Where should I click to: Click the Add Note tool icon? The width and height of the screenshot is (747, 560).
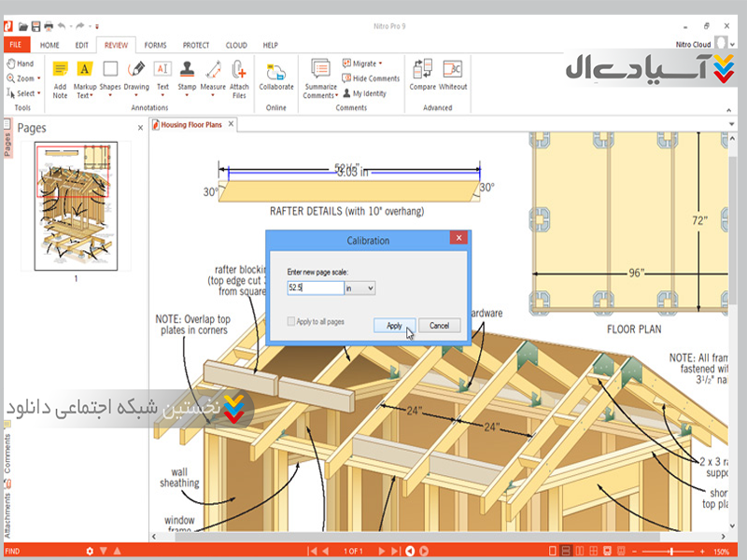(x=60, y=70)
